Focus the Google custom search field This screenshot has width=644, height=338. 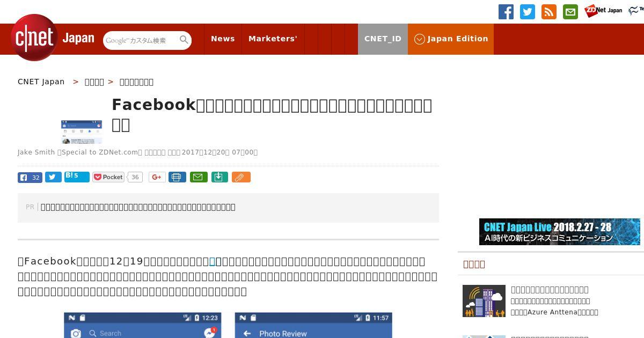141,40
